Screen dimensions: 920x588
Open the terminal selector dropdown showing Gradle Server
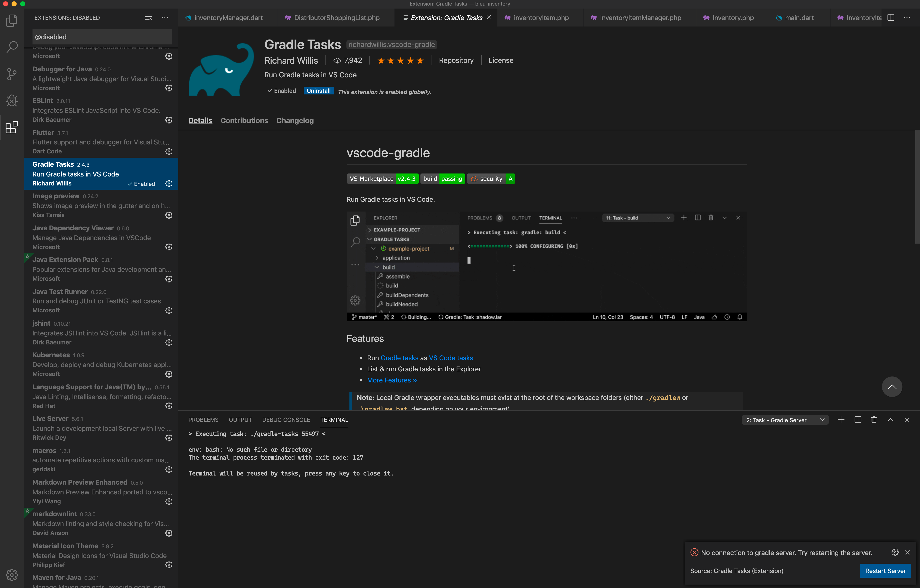[784, 420]
